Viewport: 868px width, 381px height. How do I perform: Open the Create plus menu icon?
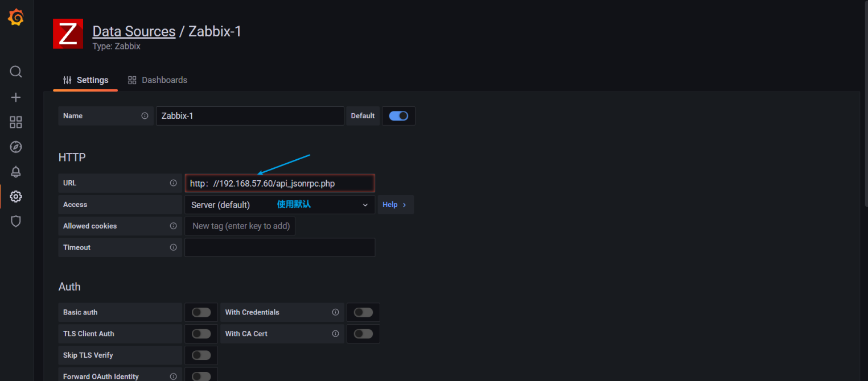(16, 97)
